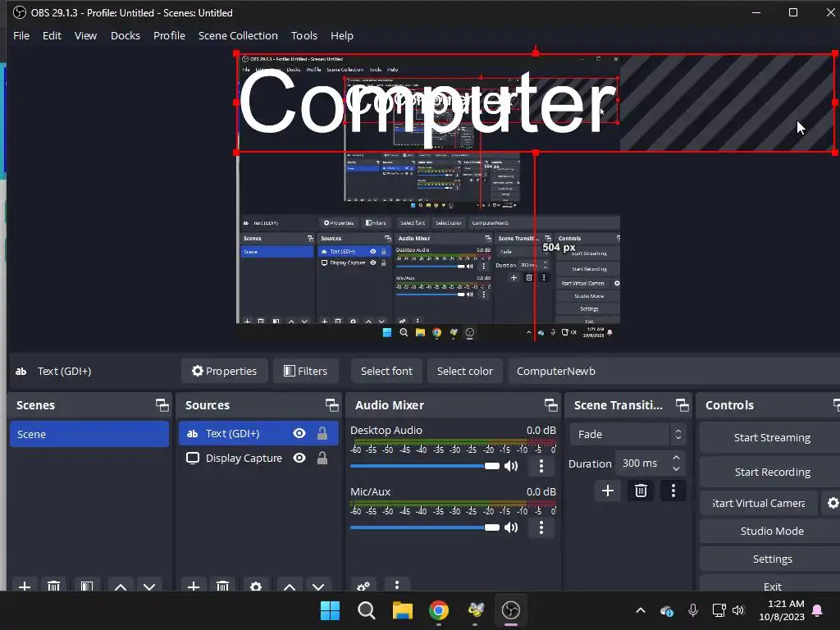Image resolution: width=840 pixels, height=630 pixels.
Task: Open Mic/Aux three-dot menu
Action: [541, 527]
